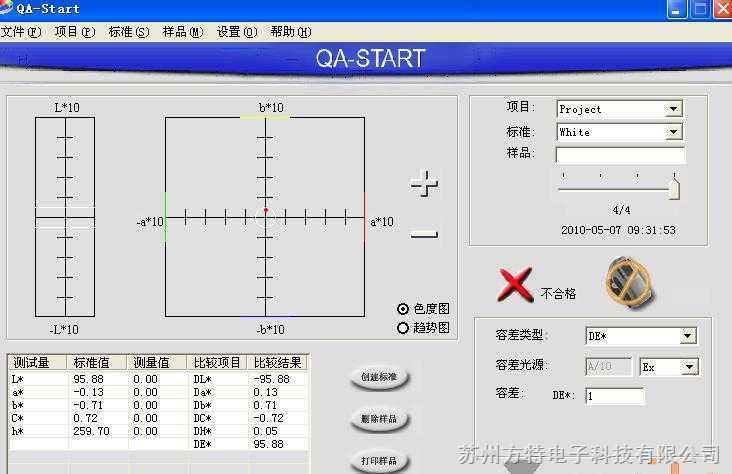This screenshot has height=474, width=732.
Task: Click the DH* result 0.05 cell
Action: point(266,431)
